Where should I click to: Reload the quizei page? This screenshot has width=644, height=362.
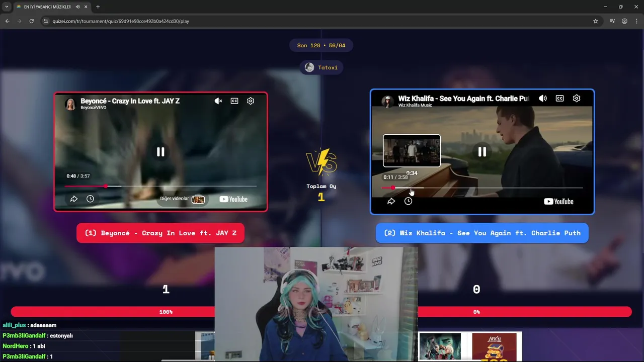click(31, 21)
